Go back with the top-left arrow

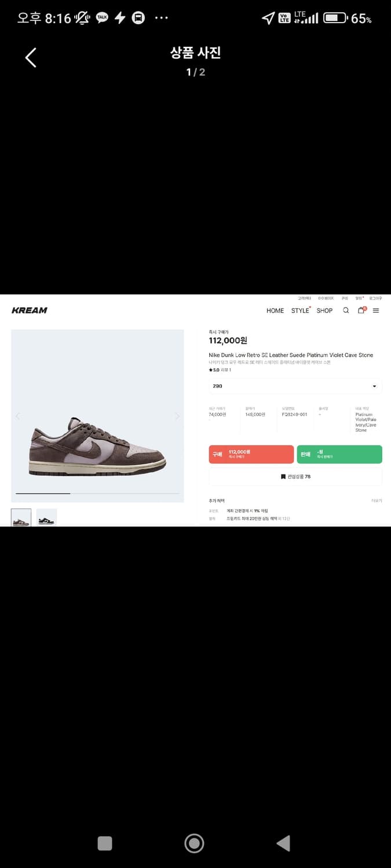coord(31,57)
